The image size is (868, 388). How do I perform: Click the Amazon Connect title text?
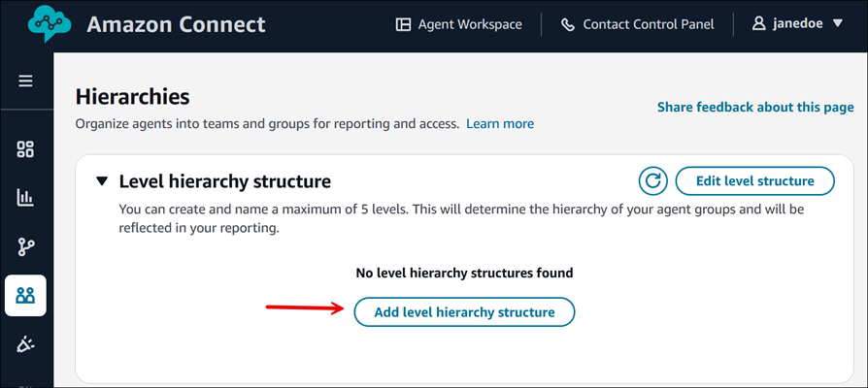[176, 24]
